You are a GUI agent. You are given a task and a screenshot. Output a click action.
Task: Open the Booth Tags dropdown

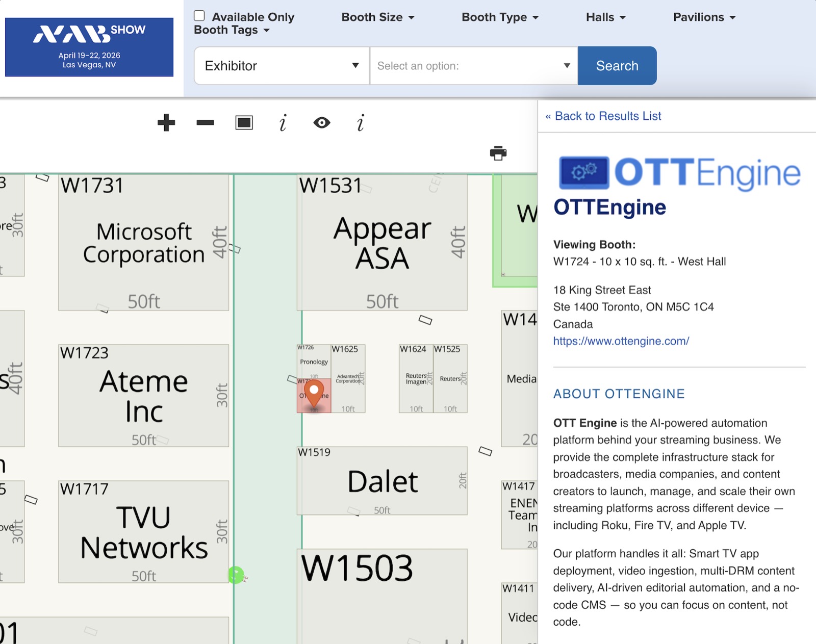pos(232,30)
